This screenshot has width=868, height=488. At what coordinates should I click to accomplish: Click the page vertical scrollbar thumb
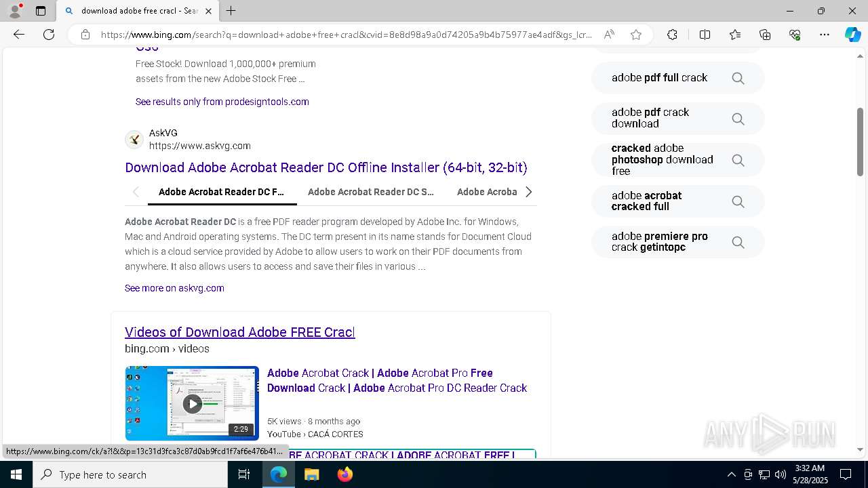(x=861, y=142)
